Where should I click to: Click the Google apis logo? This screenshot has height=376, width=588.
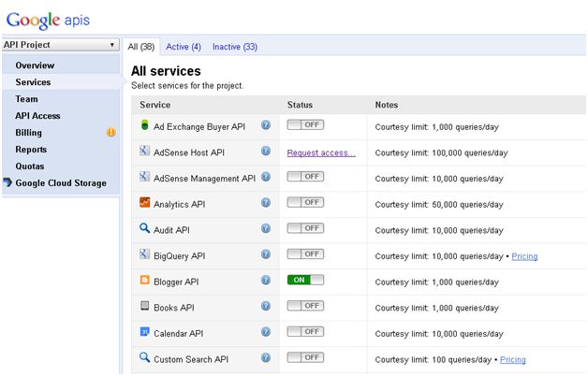pos(48,21)
